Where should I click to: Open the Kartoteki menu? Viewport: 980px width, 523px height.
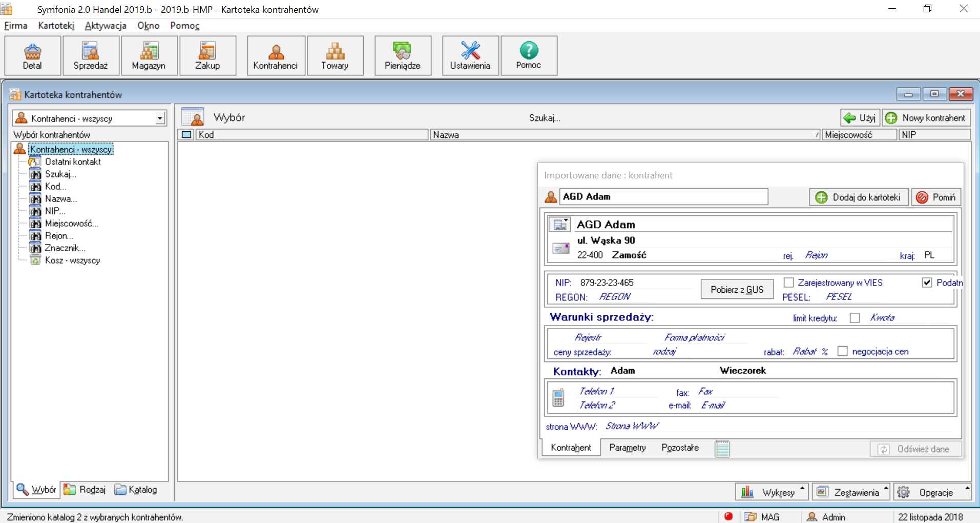tap(56, 26)
